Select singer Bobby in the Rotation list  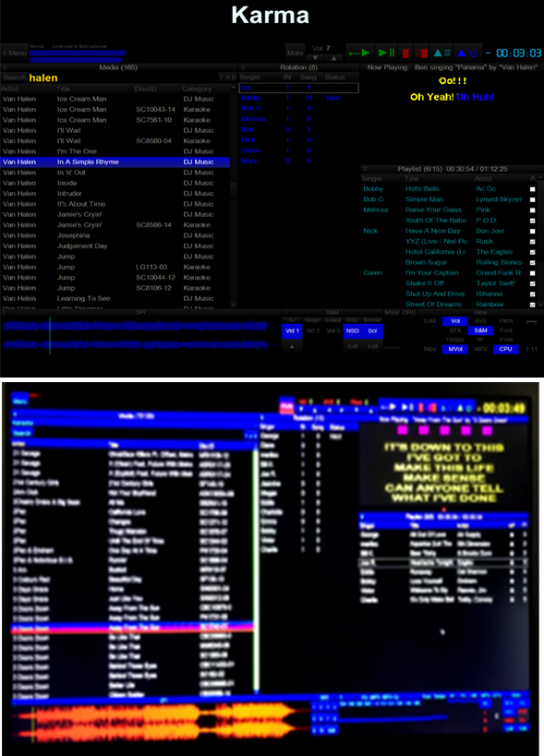pos(299,98)
